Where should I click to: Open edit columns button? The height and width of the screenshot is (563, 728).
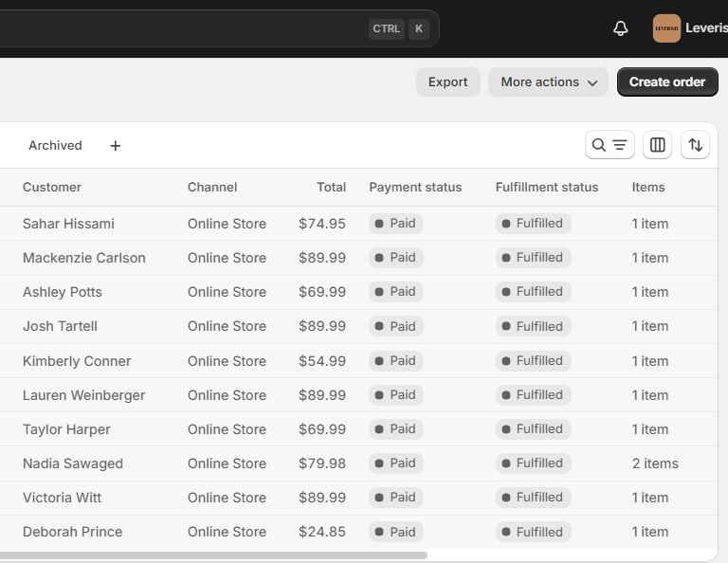tap(658, 145)
